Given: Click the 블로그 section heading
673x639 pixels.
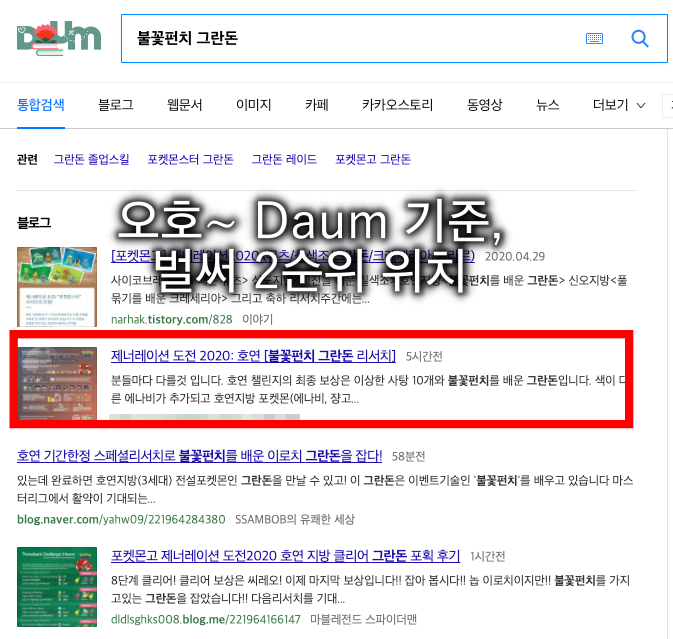Looking at the screenshot, I should pyautogui.click(x=34, y=223).
